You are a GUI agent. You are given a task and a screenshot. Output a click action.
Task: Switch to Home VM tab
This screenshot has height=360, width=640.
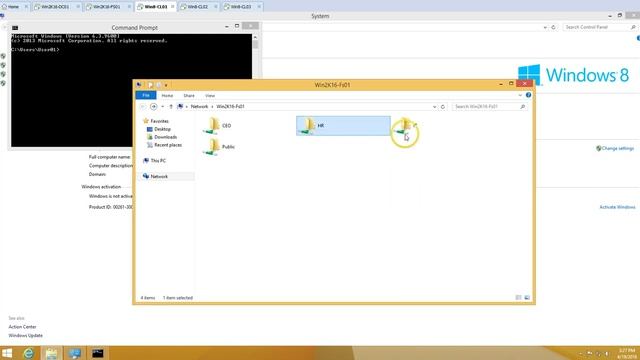[13, 7]
